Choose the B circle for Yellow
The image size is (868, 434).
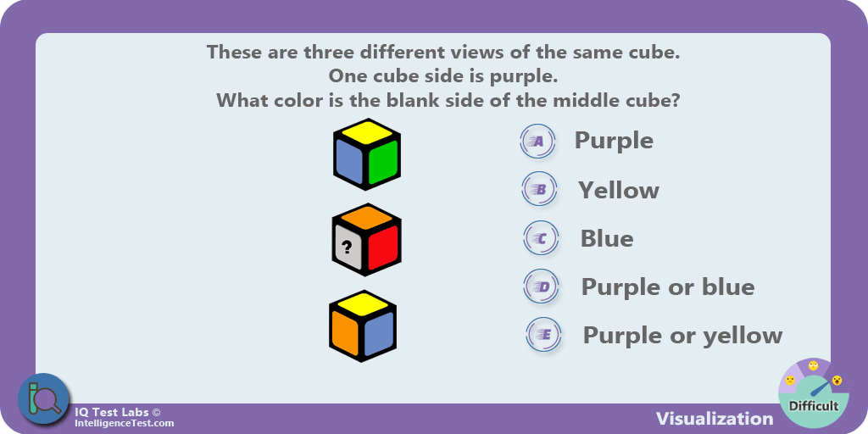pyautogui.click(x=540, y=189)
